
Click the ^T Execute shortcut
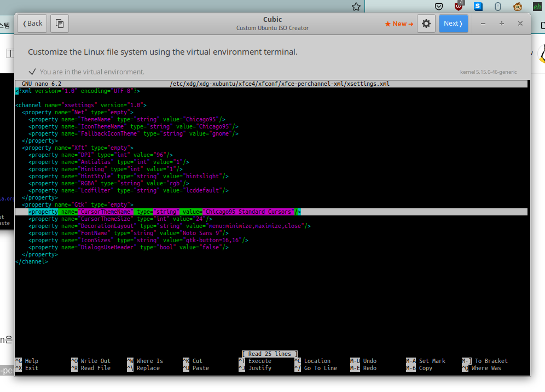(255, 361)
